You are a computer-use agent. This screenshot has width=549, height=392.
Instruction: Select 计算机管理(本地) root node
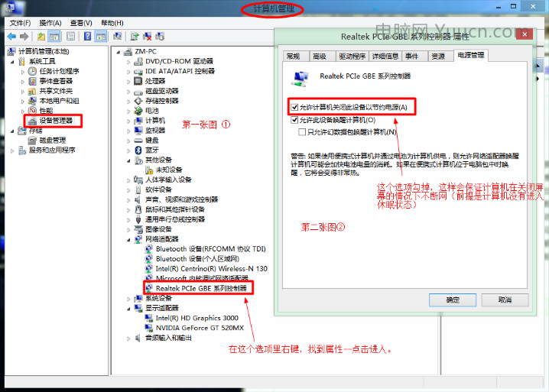pyautogui.click(x=44, y=51)
